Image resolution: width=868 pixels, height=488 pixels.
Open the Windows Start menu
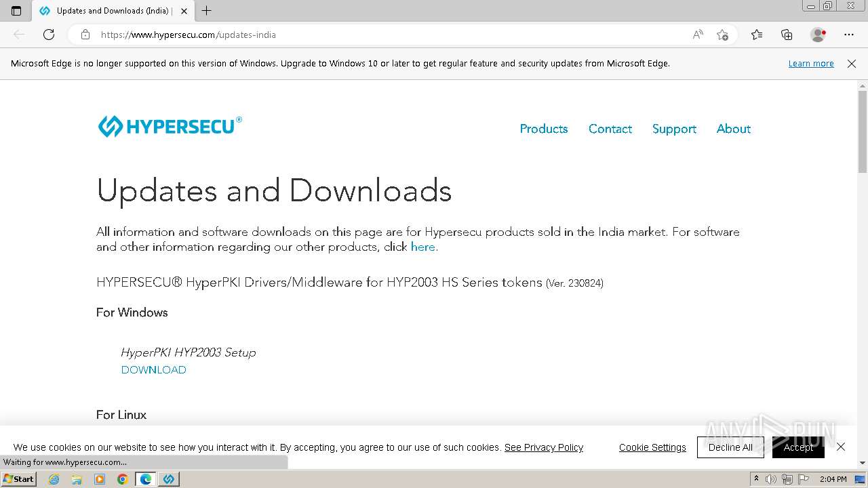19,479
